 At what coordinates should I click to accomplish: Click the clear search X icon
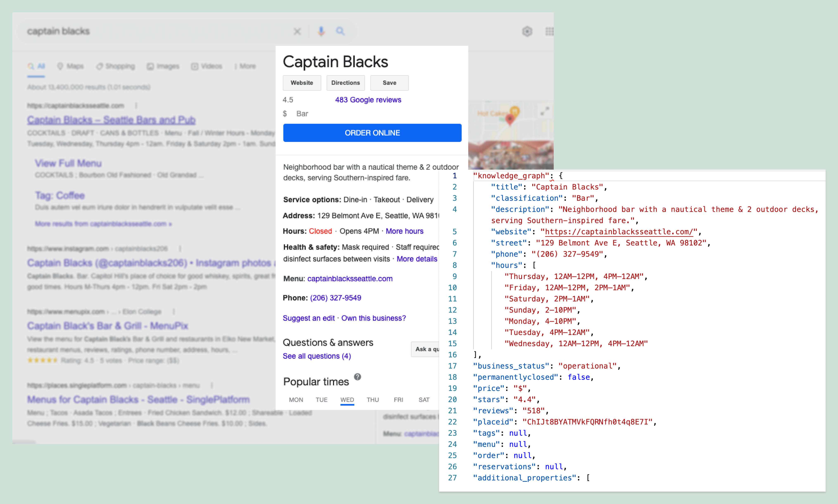pyautogui.click(x=297, y=32)
